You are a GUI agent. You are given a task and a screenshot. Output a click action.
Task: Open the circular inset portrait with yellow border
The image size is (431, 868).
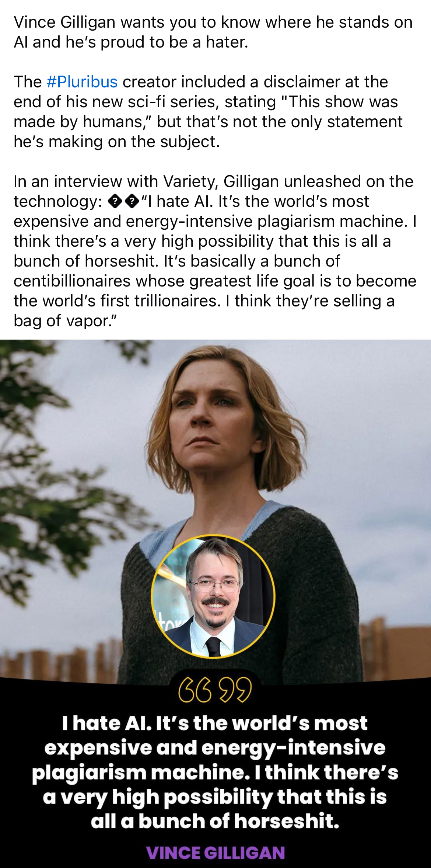213,596
